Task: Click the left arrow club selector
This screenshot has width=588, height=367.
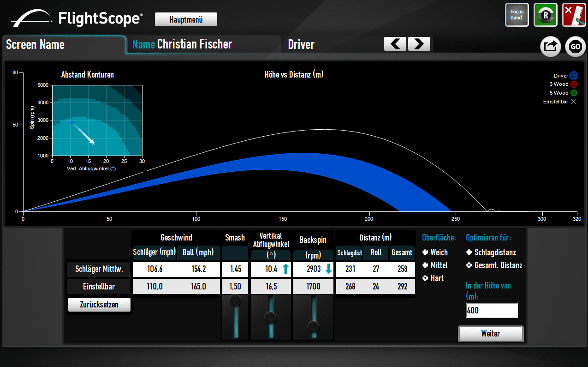Action: point(395,44)
